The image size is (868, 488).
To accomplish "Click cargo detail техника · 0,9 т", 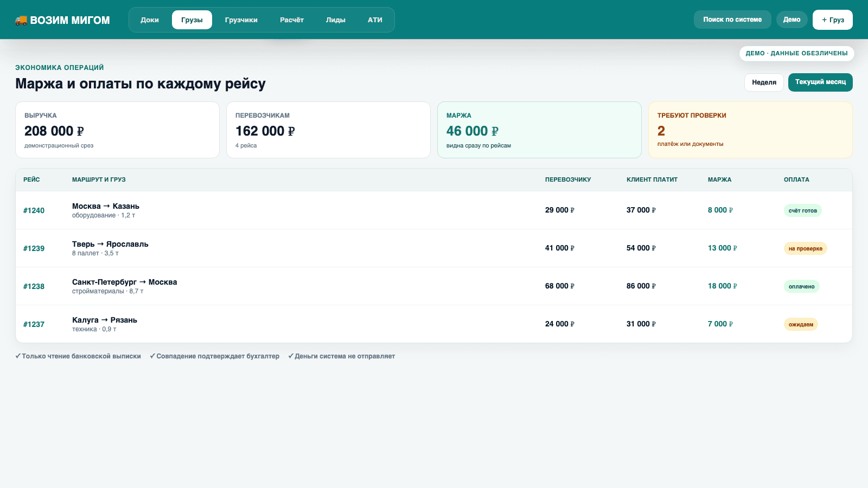I will [94, 329].
